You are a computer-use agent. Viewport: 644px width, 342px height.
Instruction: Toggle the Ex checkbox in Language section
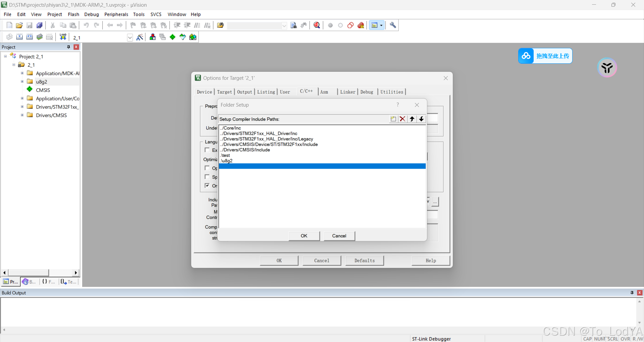pos(207,150)
